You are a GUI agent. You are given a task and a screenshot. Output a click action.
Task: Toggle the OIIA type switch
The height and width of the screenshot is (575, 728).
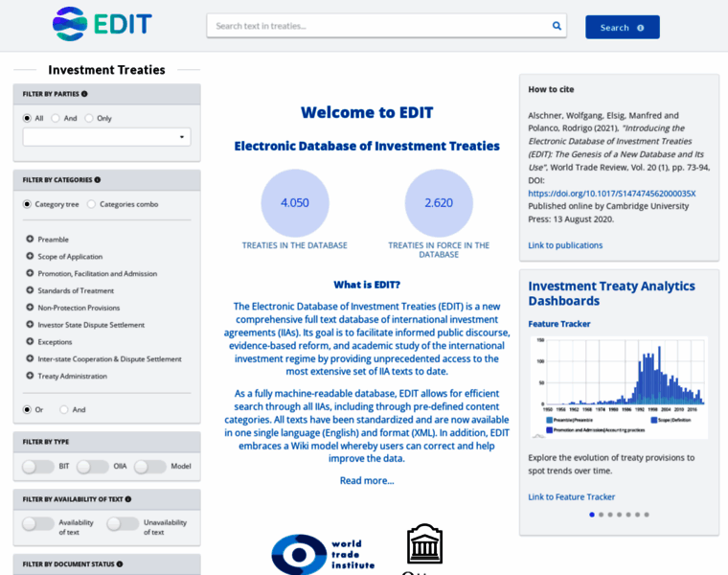pyautogui.click(x=93, y=467)
